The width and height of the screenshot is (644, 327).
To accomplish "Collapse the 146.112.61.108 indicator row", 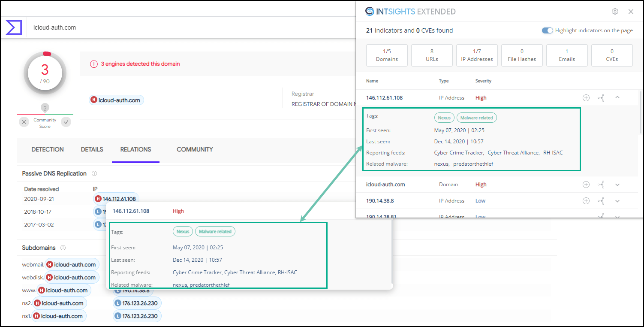I will coord(617,97).
